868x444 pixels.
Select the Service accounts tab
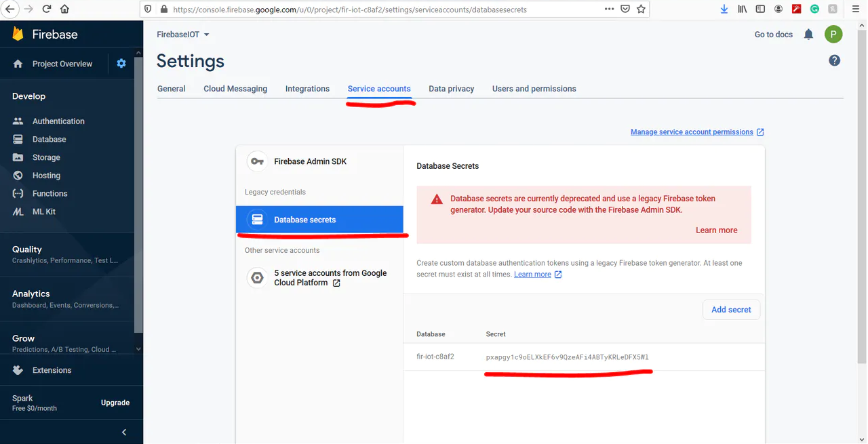[379, 89]
